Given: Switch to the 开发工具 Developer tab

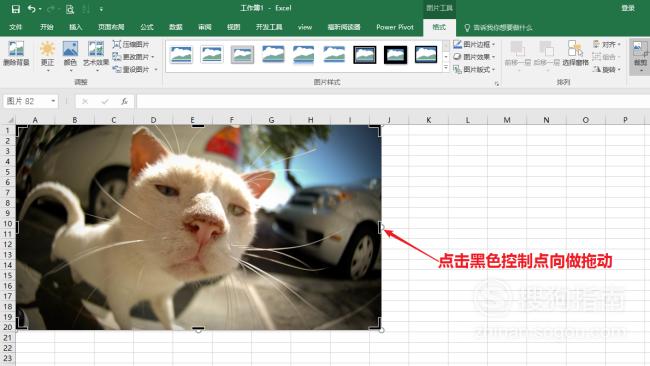Looking at the screenshot, I should tap(269, 27).
